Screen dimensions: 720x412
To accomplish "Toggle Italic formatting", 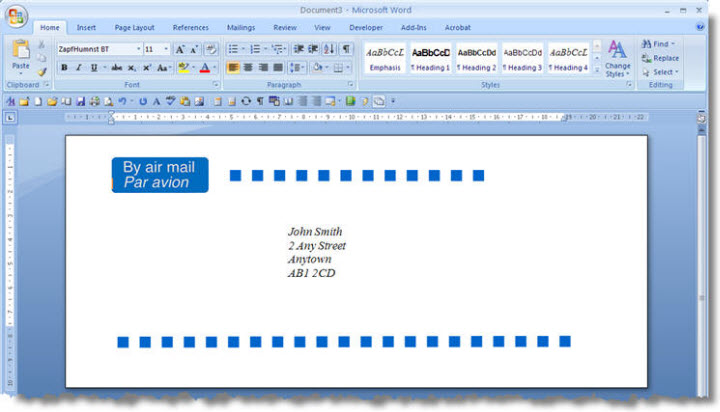I will pos(79,68).
